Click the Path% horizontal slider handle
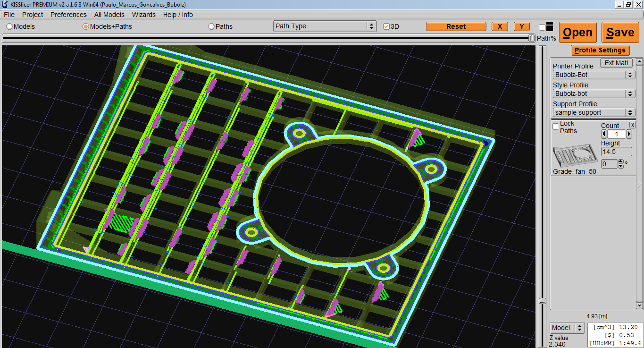 pyautogui.click(x=532, y=38)
